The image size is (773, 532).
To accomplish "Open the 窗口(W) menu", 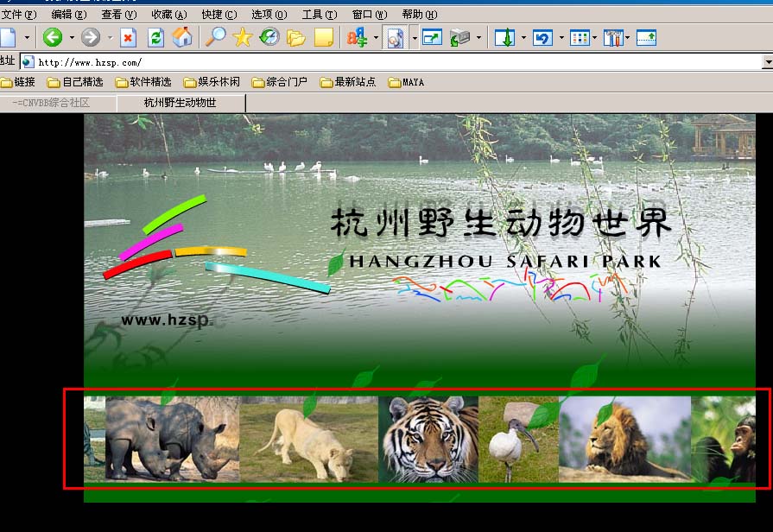I will pos(370,15).
